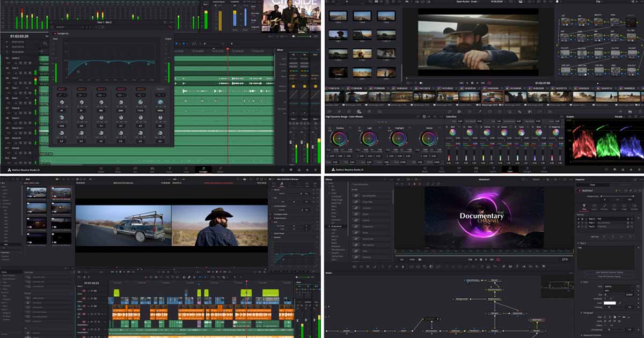
Task: Uncheck Text 3 row checkbox in Fusion inspector
Action: [579, 219]
